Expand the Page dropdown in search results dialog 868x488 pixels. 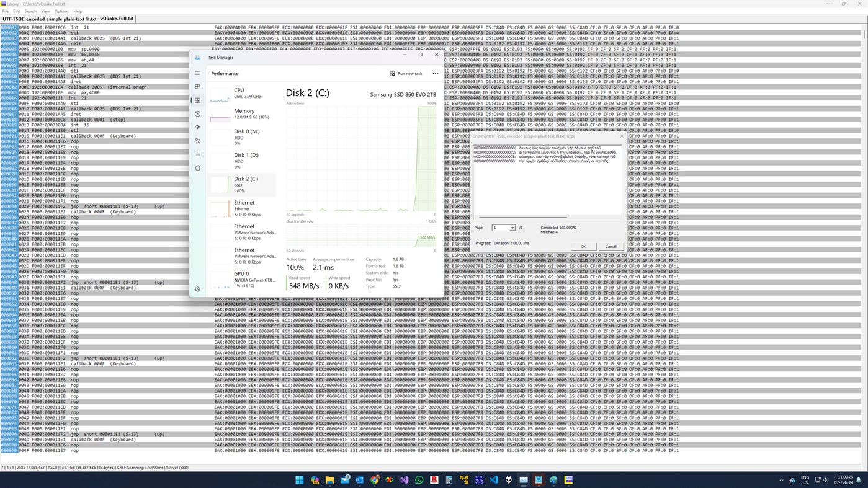point(512,228)
